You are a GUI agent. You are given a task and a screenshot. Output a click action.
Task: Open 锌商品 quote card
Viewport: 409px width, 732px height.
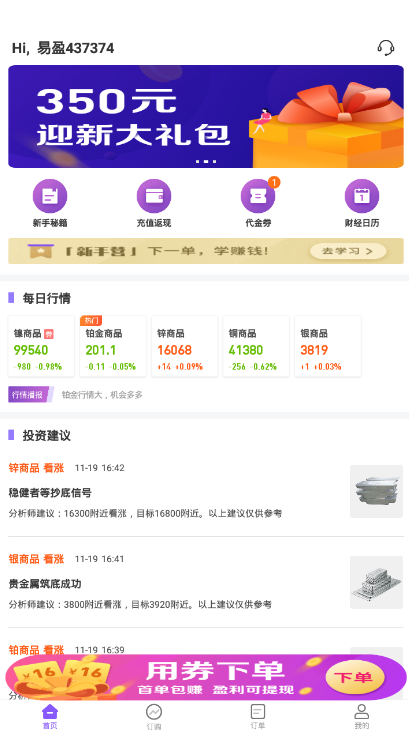185,346
